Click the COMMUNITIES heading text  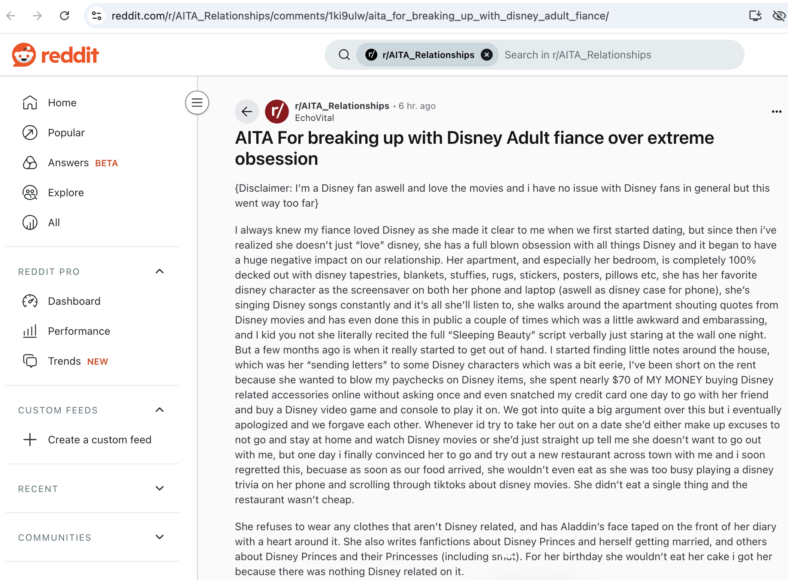(x=55, y=538)
